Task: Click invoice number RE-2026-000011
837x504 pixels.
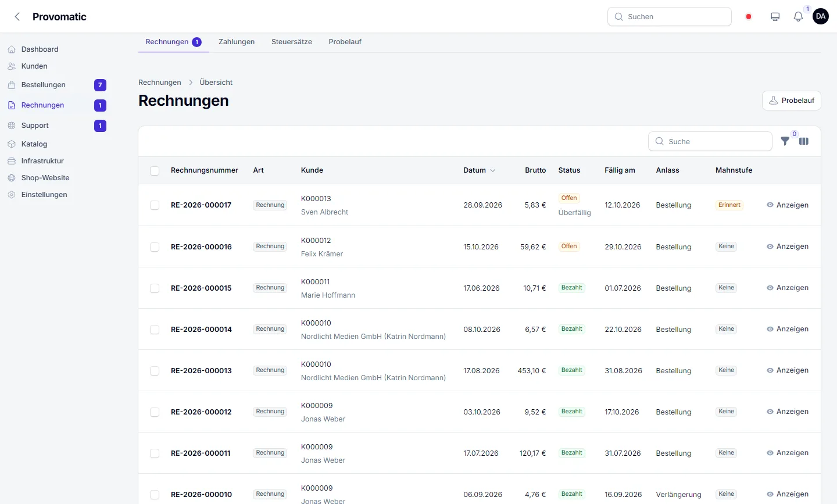Action: click(201, 453)
